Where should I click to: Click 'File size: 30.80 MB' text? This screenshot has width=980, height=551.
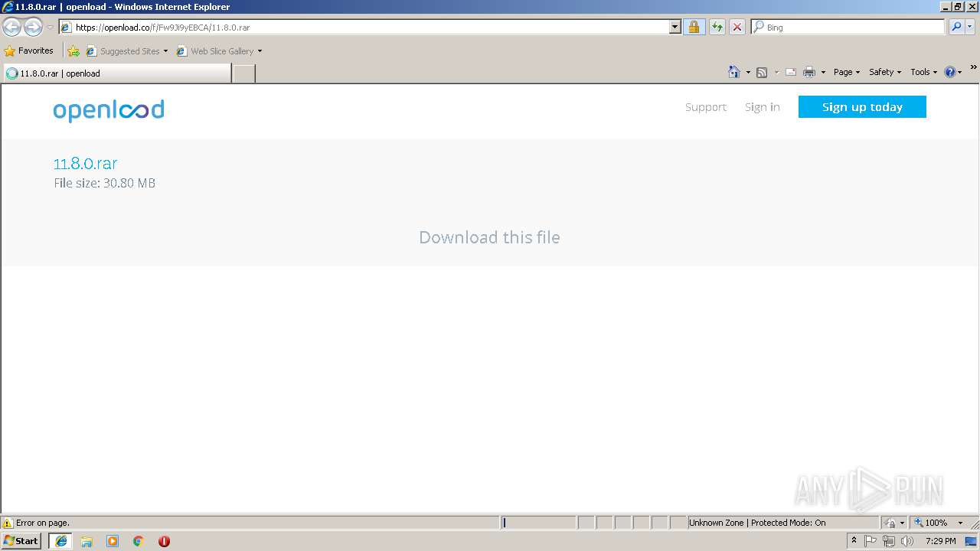tap(105, 183)
